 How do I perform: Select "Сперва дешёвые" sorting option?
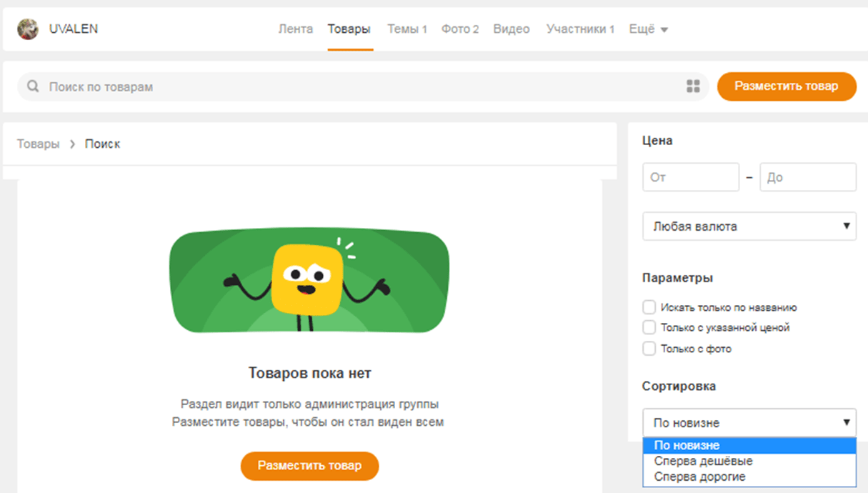tap(749, 461)
